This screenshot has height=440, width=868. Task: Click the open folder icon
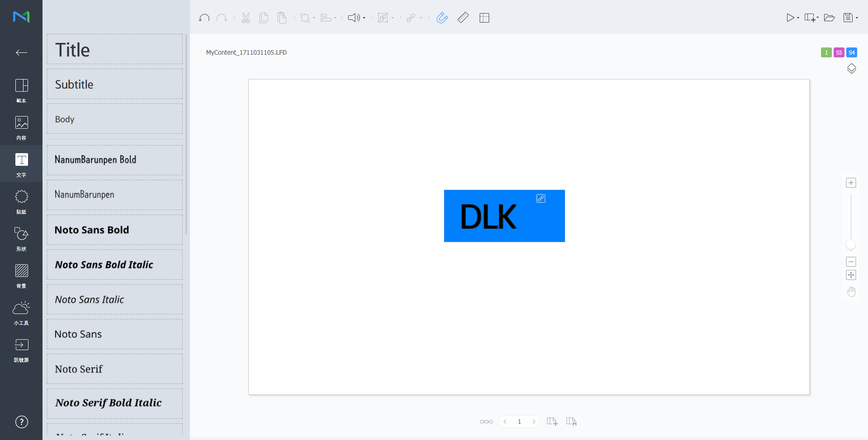coord(829,18)
